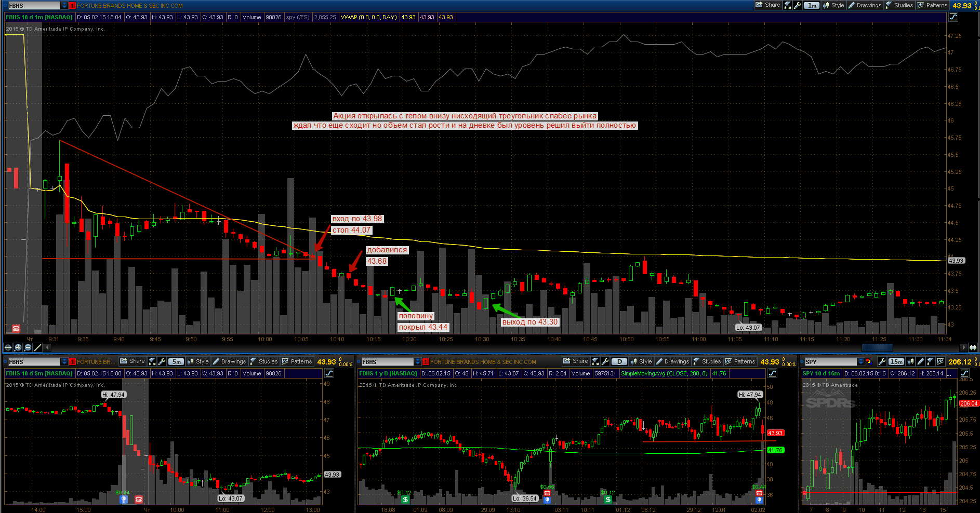The image size is (980, 513).
Task: Zoom in with the magnifier plus icon
Action: coord(18,347)
